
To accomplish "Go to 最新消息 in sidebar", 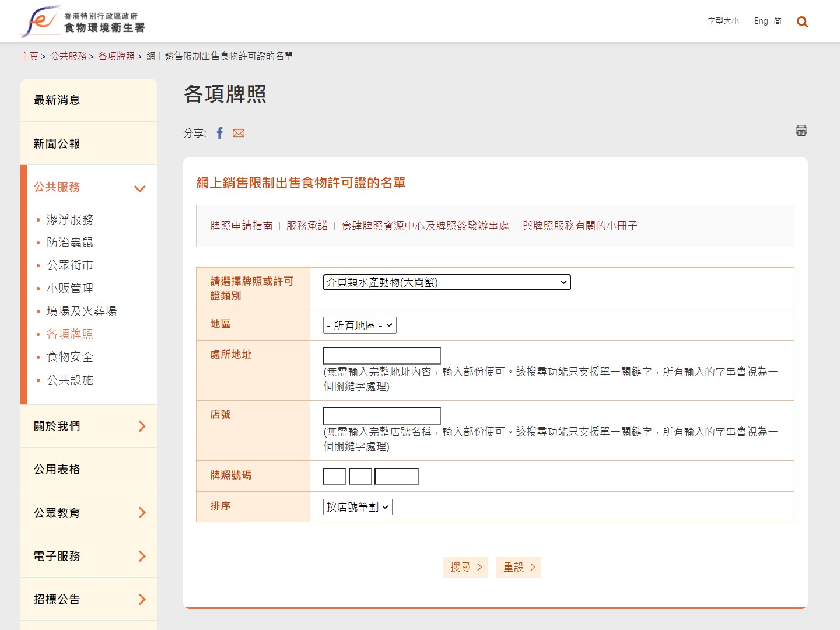I will click(x=57, y=100).
